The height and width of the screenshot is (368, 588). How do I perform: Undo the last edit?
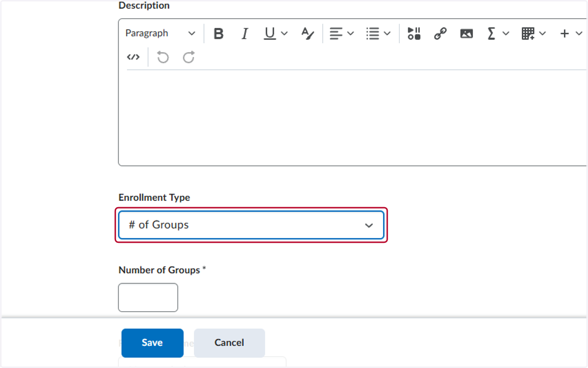163,57
